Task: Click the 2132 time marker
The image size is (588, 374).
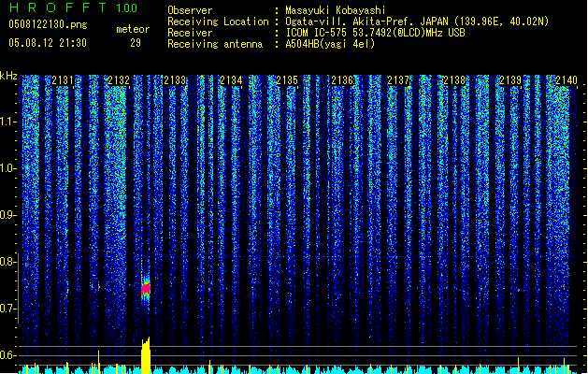Action: [x=119, y=80]
